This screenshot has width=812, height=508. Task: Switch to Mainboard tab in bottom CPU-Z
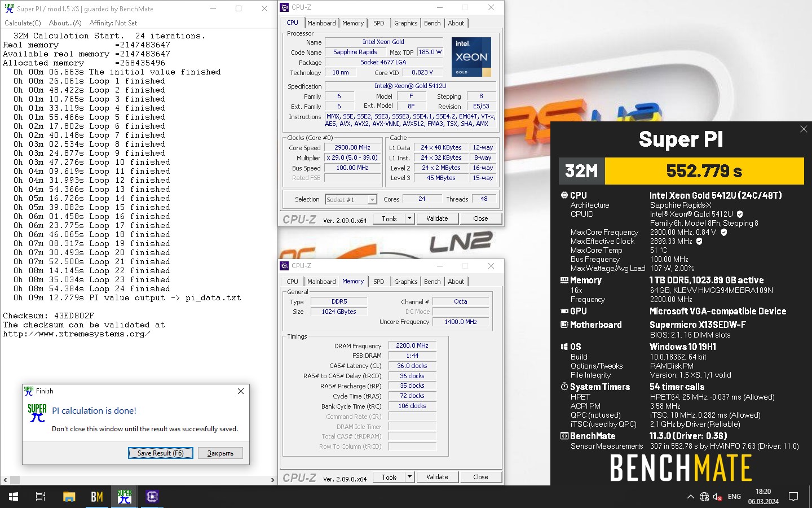(x=321, y=282)
